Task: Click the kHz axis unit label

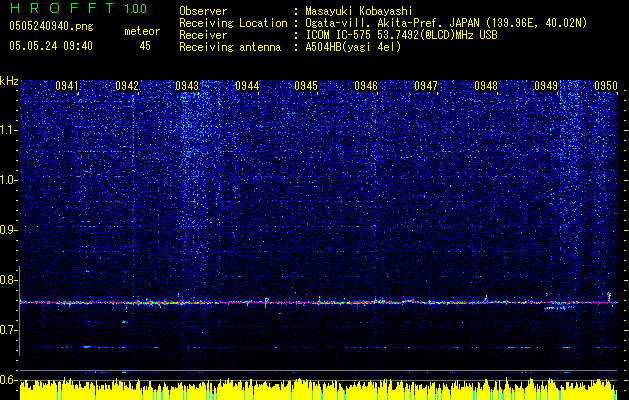Action: [9, 81]
